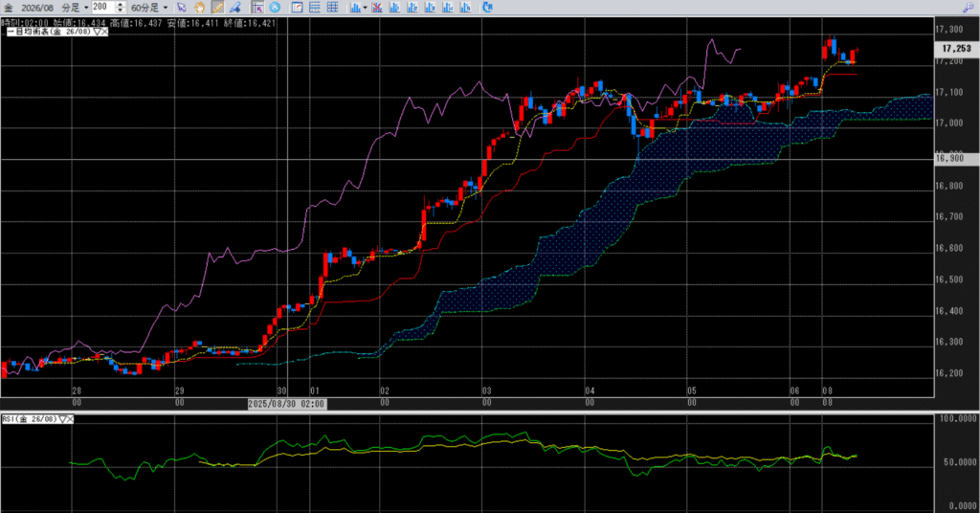
Task: Click the blue round icon in toolbar
Action: click(x=275, y=8)
